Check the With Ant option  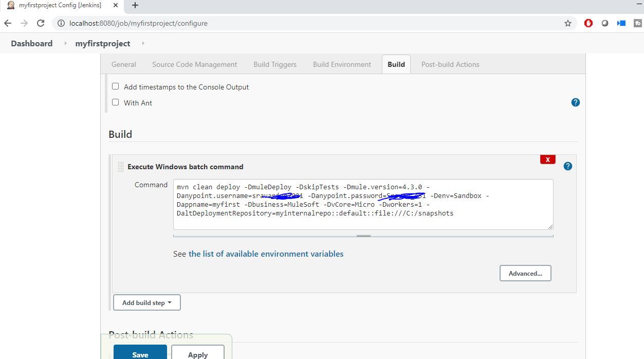116,102
